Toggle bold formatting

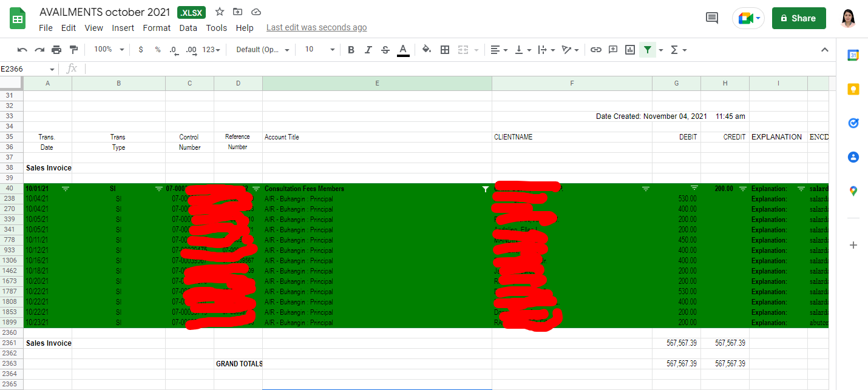click(351, 50)
